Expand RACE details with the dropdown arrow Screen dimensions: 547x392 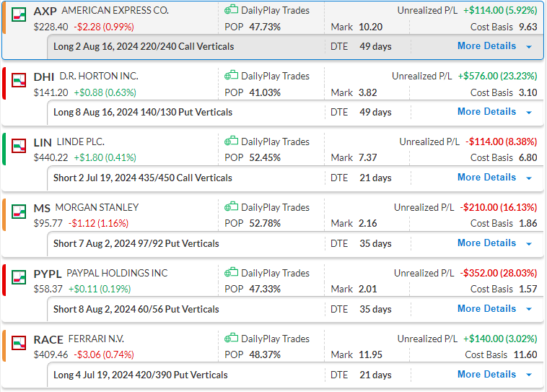click(529, 375)
